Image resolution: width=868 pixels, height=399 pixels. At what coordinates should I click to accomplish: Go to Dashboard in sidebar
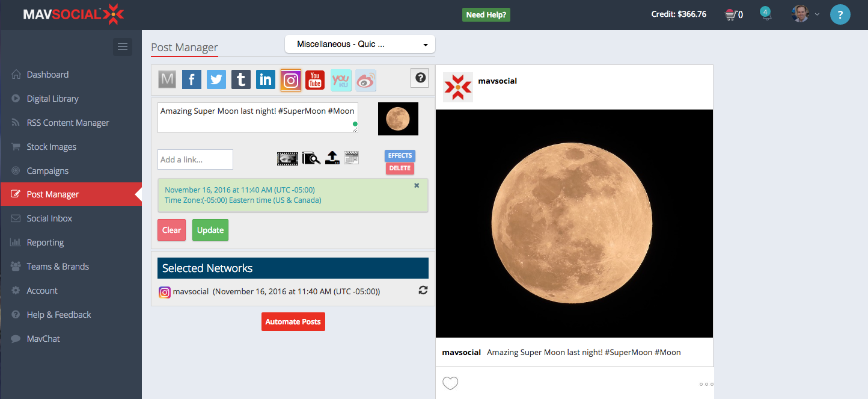tap(47, 75)
